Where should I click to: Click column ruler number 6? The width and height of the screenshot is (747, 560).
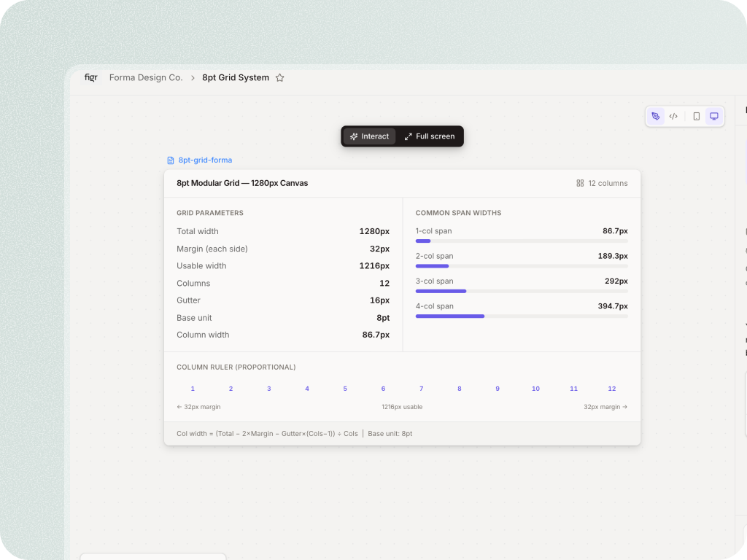[x=383, y=389]
